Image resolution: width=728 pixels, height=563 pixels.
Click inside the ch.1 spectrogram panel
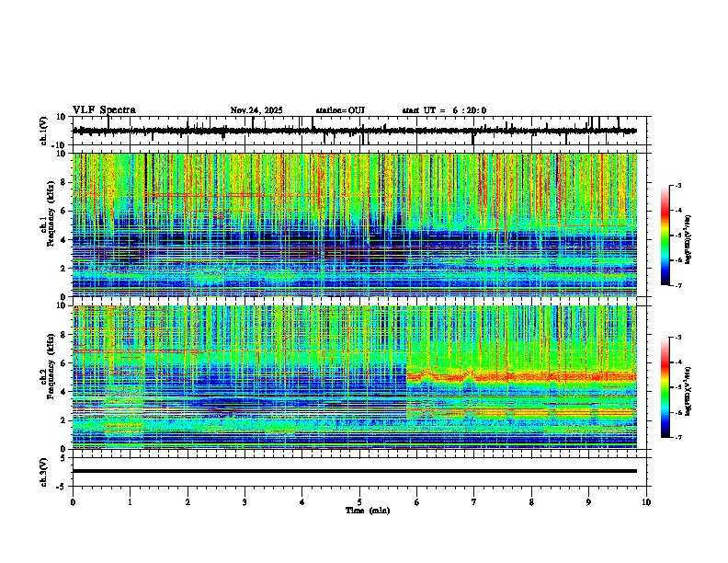pyautogui.click(x=354, y=224)
